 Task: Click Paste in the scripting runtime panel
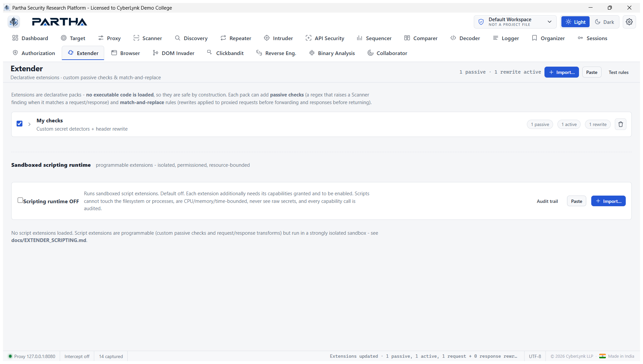[x=577, y=201]
